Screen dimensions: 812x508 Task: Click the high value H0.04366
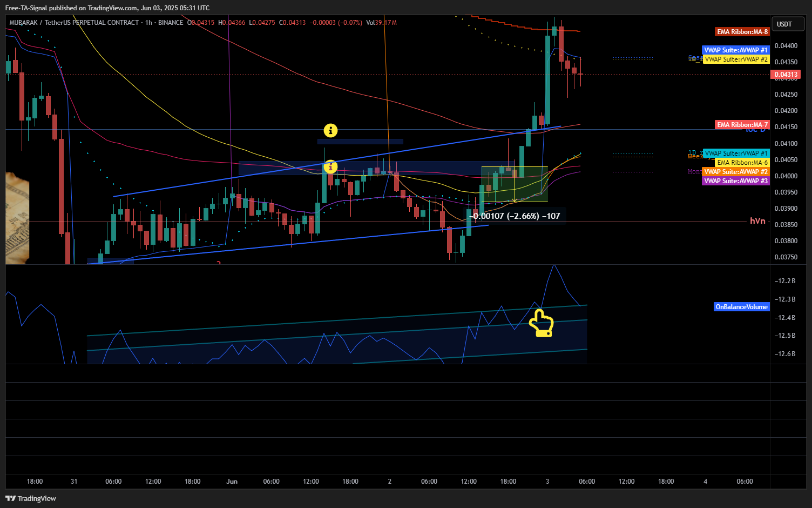[x=232, y=23]
